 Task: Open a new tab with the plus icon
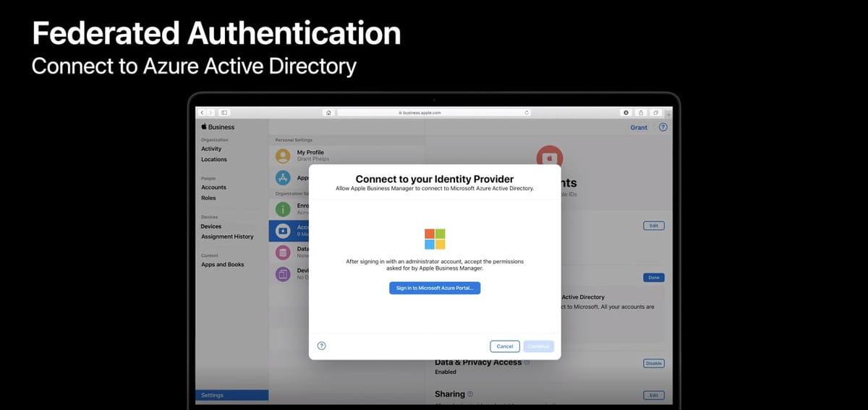pyautogui.click(x=668, y=114)
